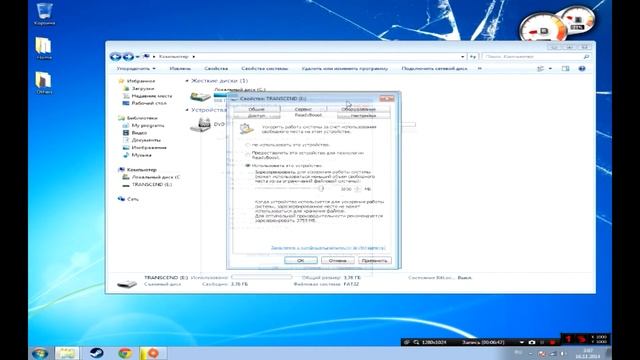Image resolution: width=640 pixels, height=360 pixels.
Task: Select 'Документы' in the navigation pane
Action: point(146,140)
